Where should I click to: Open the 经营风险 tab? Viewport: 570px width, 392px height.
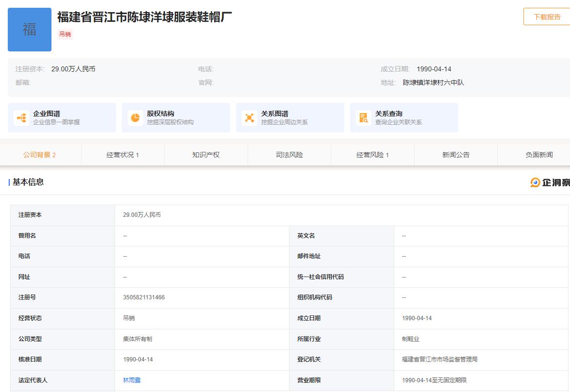point(372,154)
